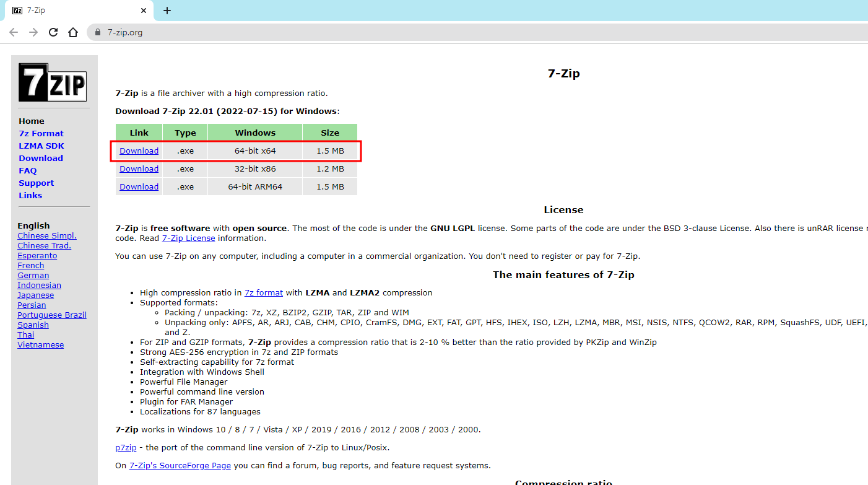868x485 pixels.
Task: Open the 7-Zip License link
Action: point(189,238)
